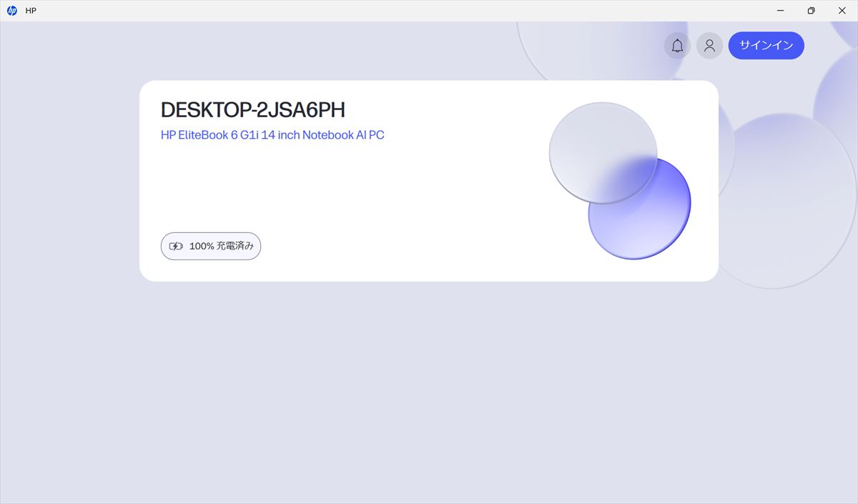Click the "HP" window title text

click(x=31, y=11)
